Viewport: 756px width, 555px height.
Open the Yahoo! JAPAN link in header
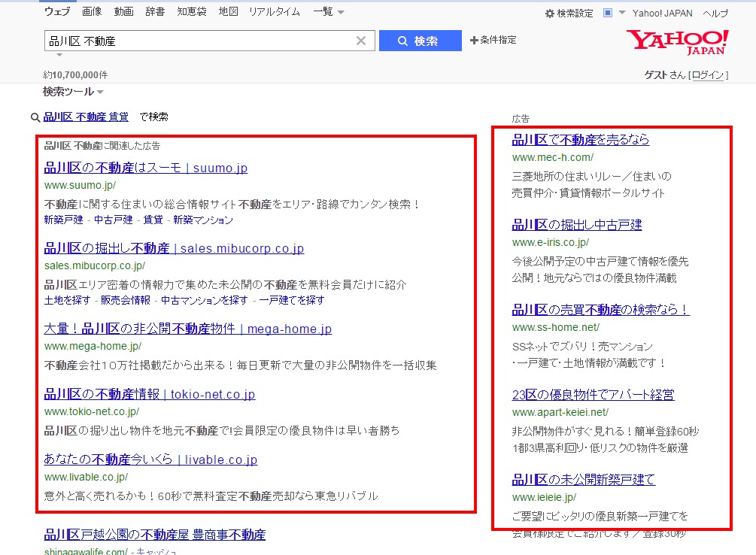(x=663, y=14)
